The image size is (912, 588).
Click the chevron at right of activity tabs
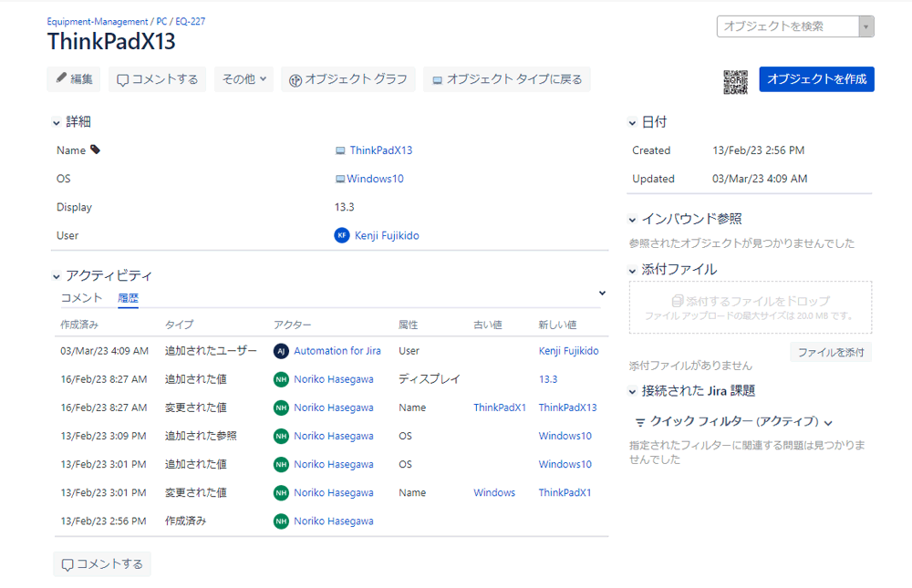[x=602, y=294]
